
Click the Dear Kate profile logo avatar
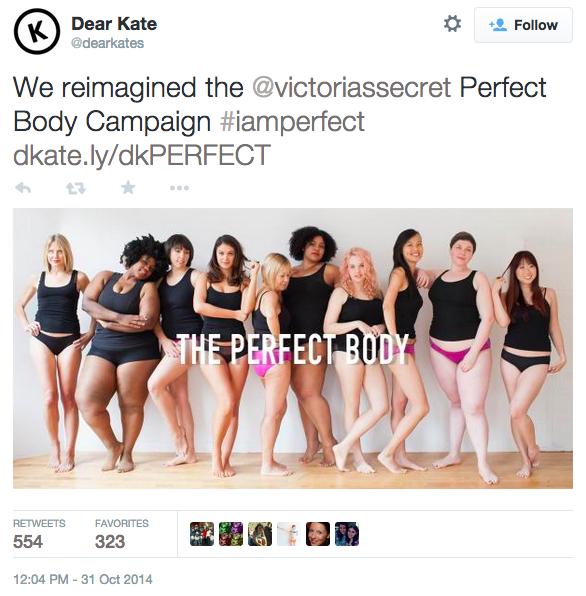37,31
